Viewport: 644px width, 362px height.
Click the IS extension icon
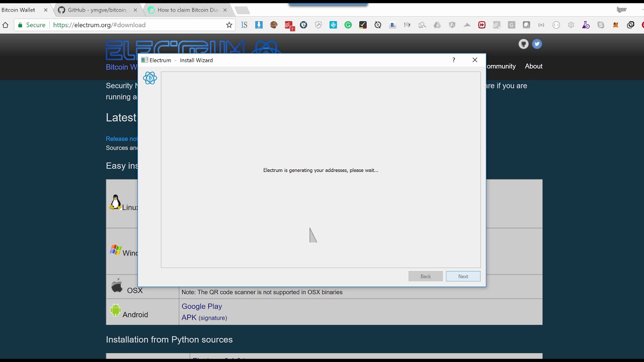(x=244, y=25)
